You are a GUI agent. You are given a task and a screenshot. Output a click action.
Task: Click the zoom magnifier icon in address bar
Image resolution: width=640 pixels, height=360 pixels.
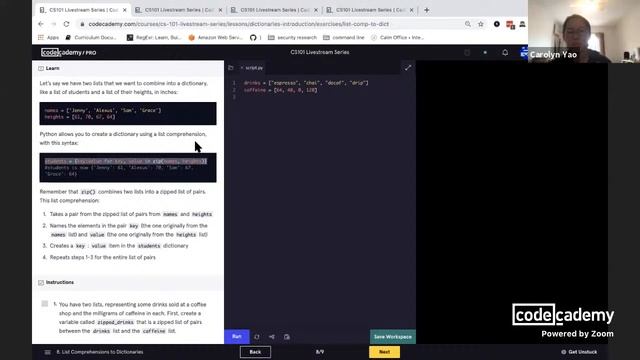coord(468,24)
